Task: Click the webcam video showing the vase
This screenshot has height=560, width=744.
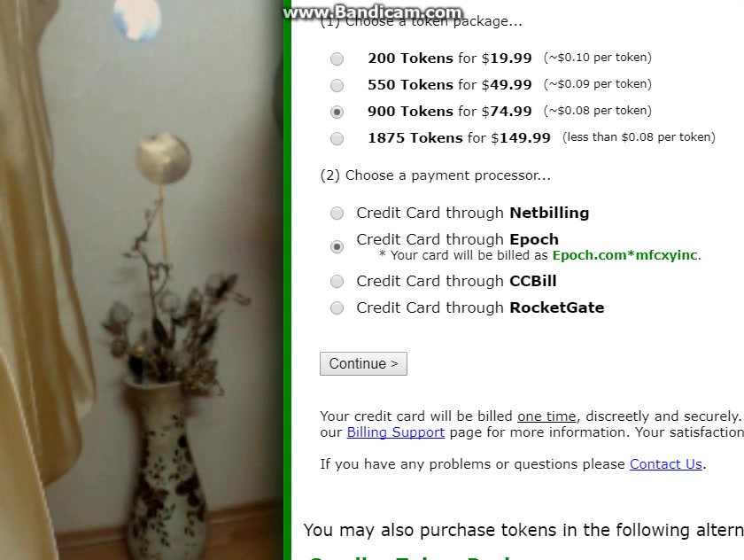Action: pos(142,280)
